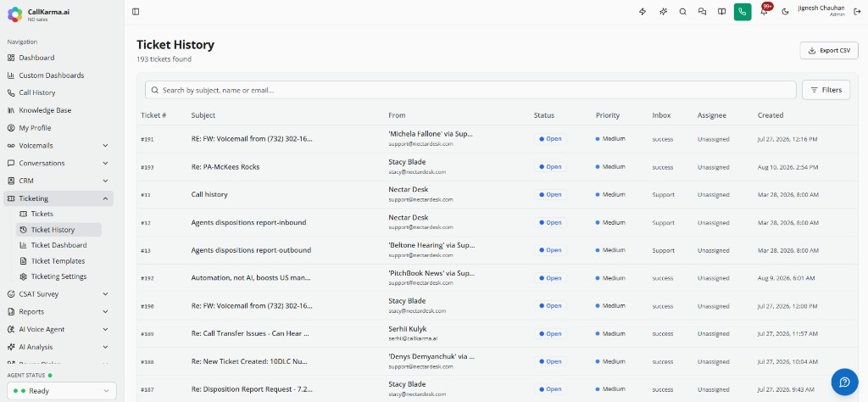Click ticket number #192

tap(147, 278)
